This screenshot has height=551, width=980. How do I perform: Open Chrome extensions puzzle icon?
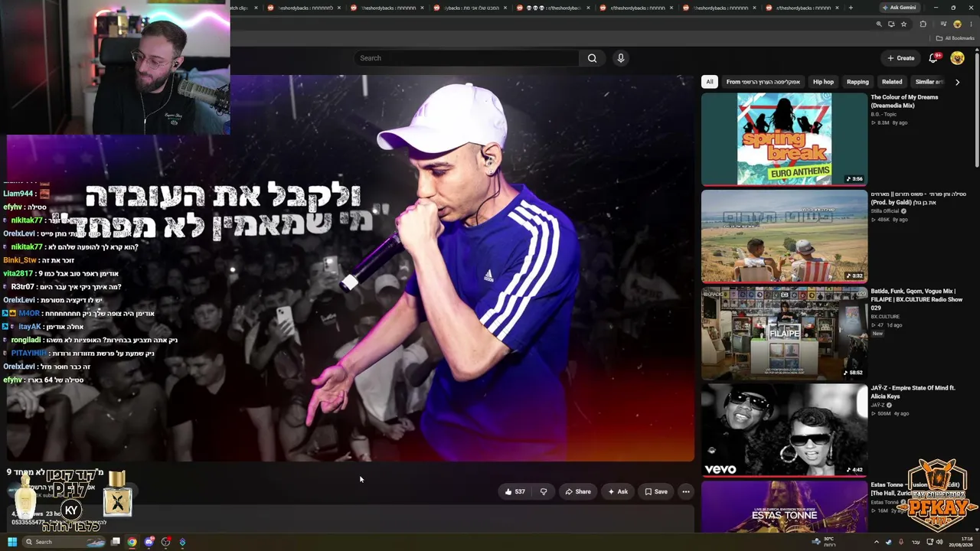tap(923, 24)
